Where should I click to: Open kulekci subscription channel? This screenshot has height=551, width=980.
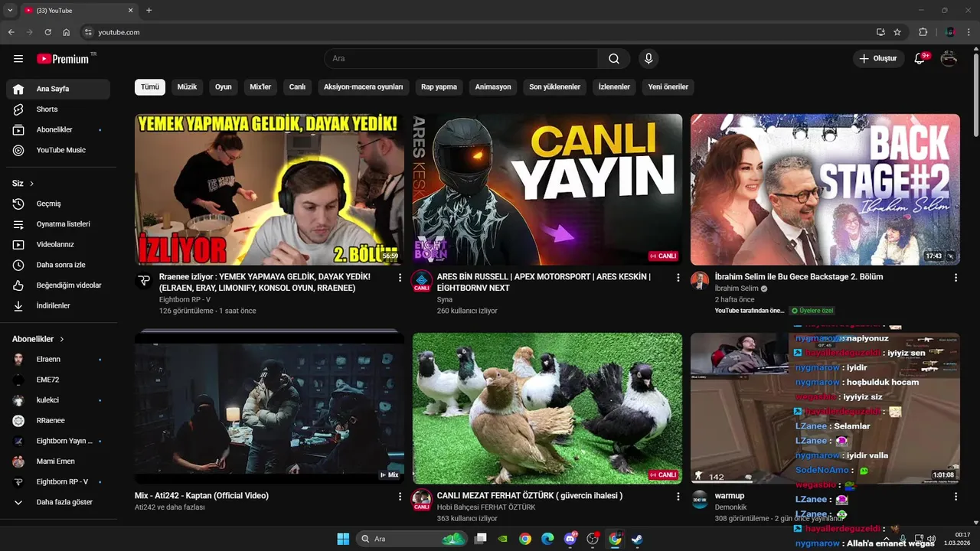tap(58, 400)
